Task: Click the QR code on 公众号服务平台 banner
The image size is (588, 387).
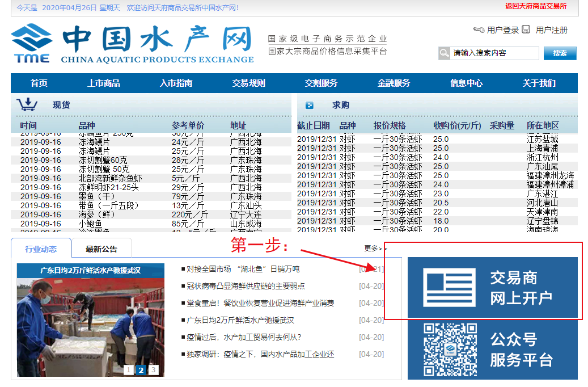Action: coord(450,350)
